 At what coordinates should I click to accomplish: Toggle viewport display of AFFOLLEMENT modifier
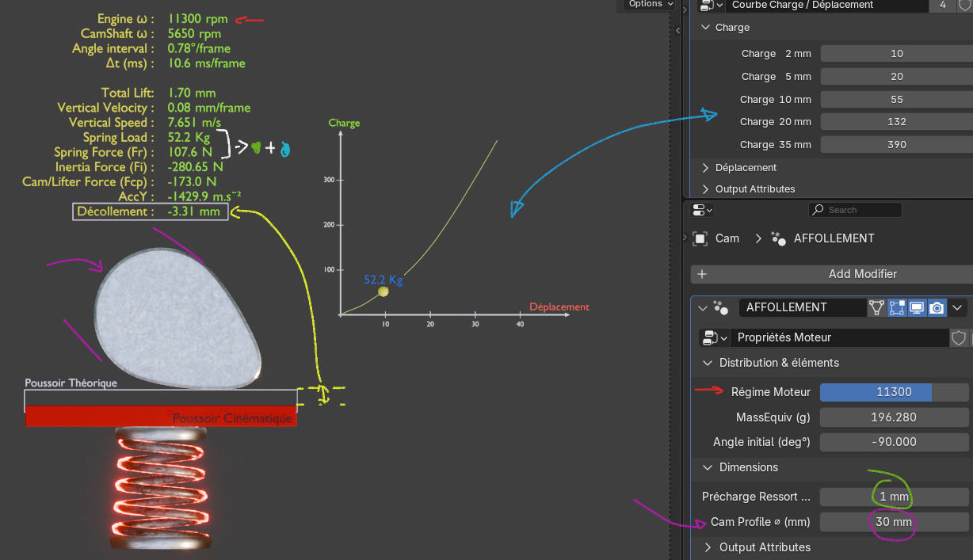pos(917,307)
